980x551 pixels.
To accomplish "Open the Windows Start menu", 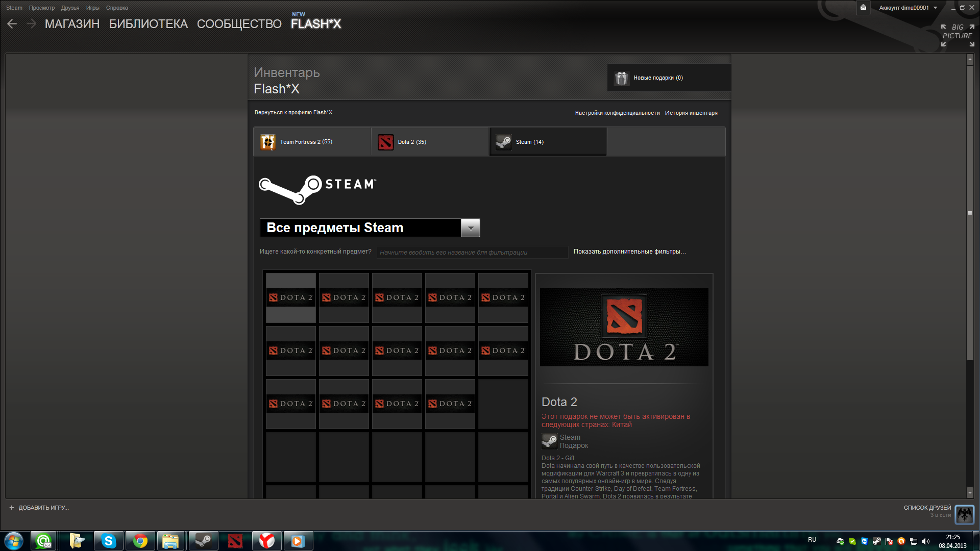I will point(14,541).
